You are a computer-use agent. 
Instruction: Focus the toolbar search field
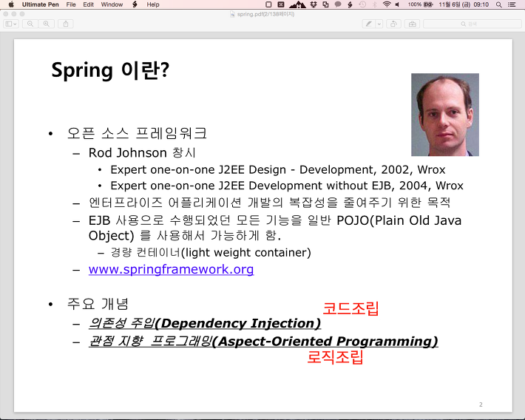coord(472,24)
